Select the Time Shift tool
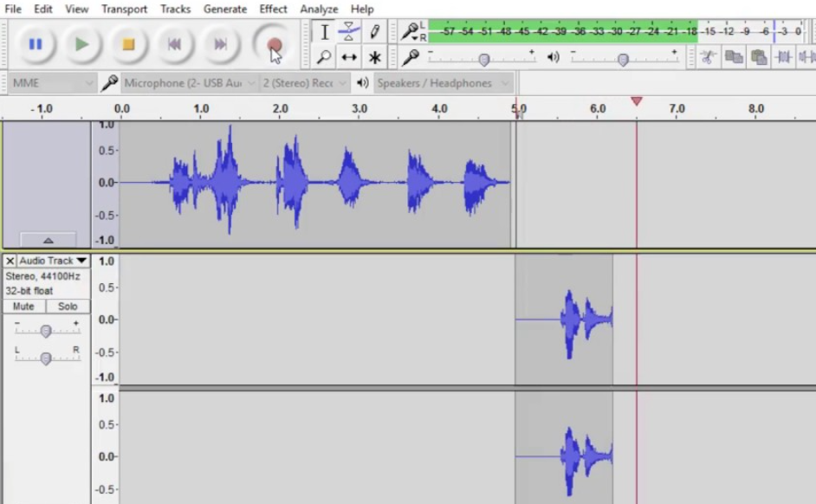This screenshot has height=504, width=816. [x=349, y=56]
